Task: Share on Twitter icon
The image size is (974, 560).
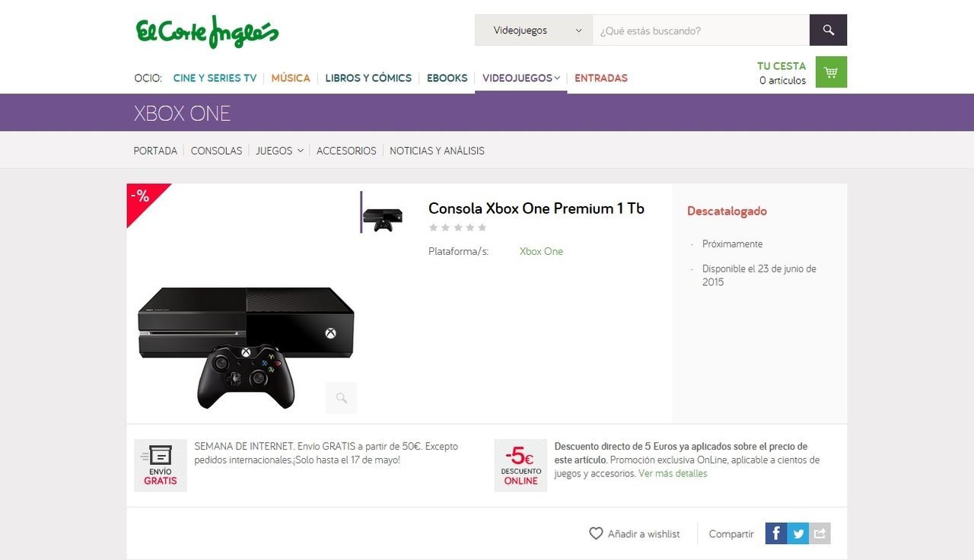Action: tap(798, 533)
